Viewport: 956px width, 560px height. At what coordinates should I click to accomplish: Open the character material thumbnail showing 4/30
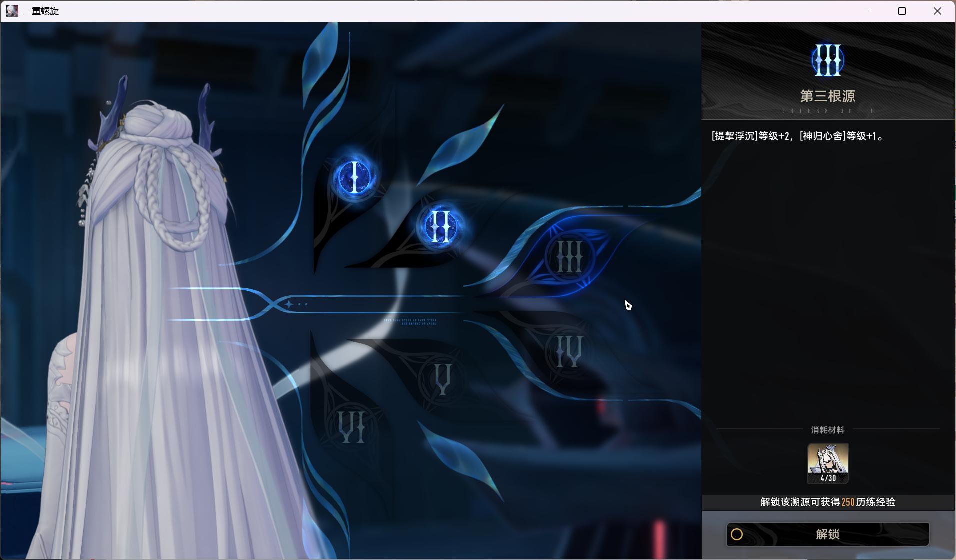[828, 463]
